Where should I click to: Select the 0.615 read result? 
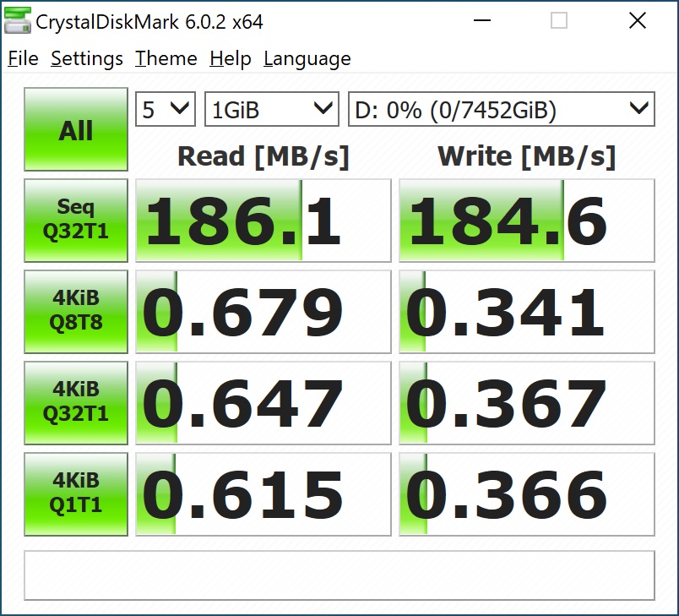[x=263, y=494]
